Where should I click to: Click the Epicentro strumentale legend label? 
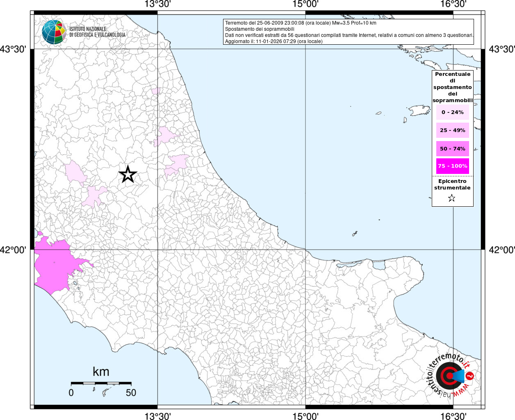453,184
